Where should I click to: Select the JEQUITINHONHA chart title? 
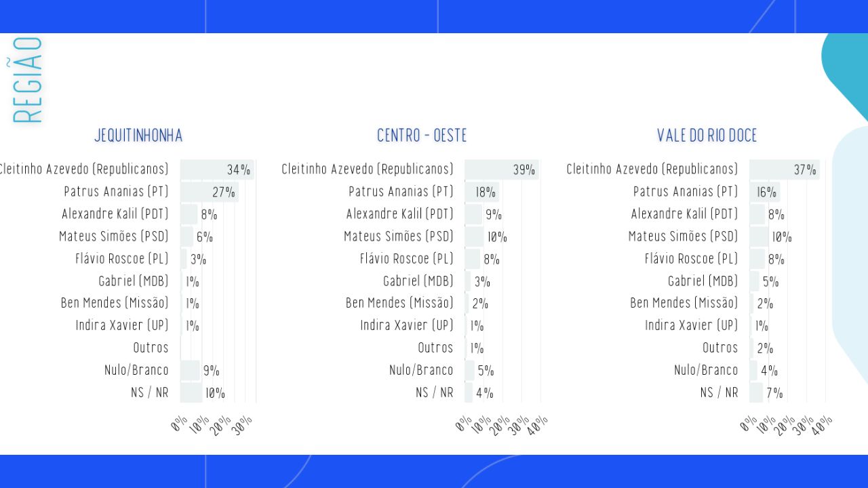(x=138, y=136)
